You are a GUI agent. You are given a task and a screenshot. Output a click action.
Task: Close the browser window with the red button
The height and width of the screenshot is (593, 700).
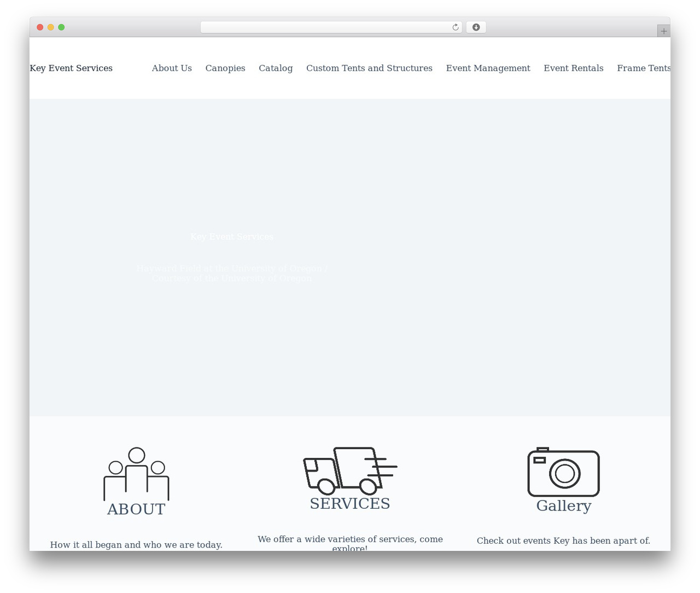[40, 27]
